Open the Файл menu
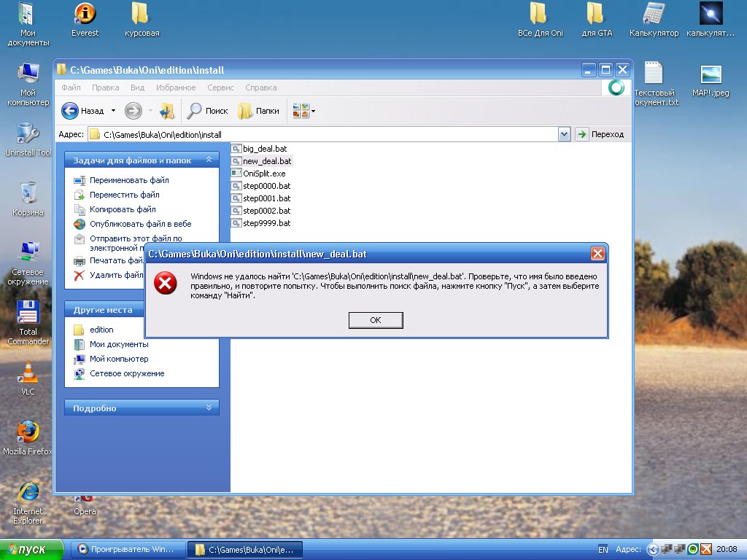The image size is (747, 560). [x=71, y=87]
